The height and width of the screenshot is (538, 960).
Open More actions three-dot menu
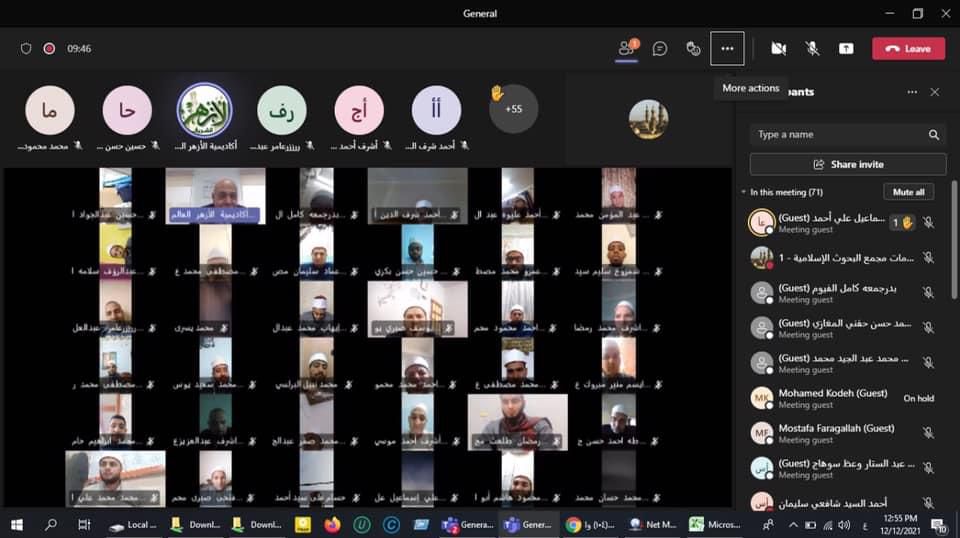click(x=727, y=48)
